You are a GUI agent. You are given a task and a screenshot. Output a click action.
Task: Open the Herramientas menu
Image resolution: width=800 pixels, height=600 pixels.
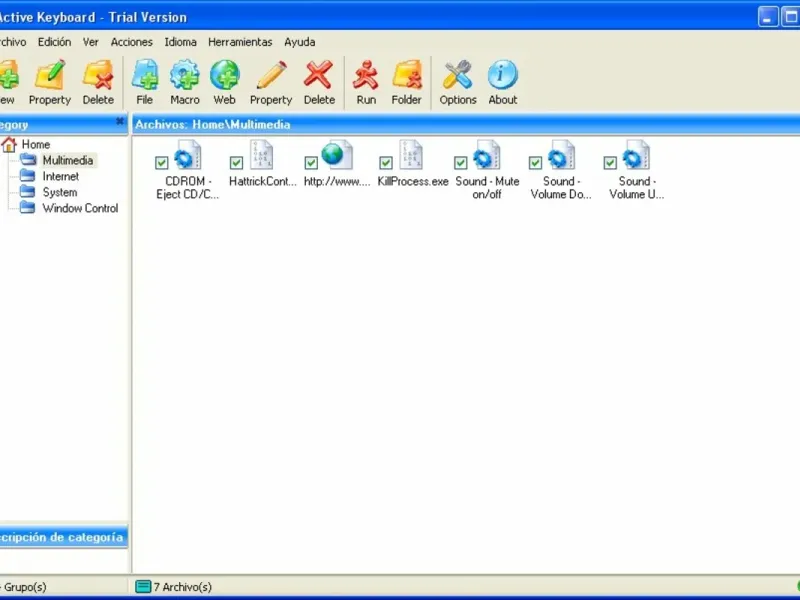[240, 42]
